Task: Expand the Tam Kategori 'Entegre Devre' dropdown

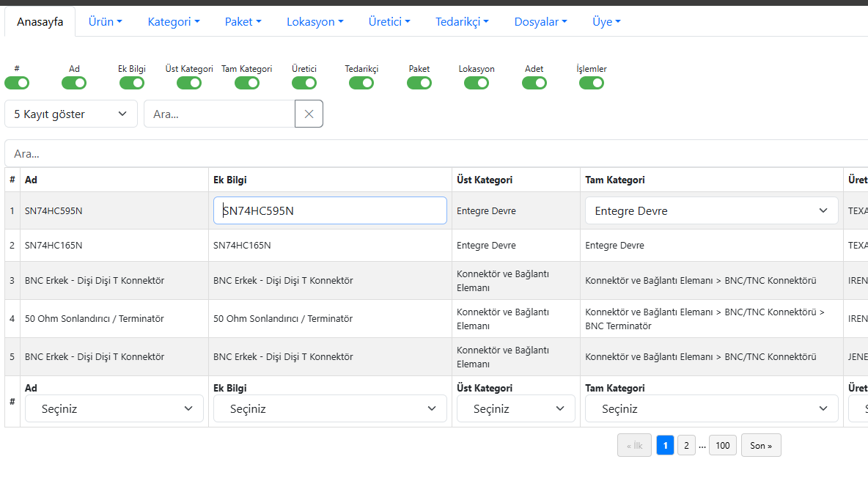Action: pos(711,210)
